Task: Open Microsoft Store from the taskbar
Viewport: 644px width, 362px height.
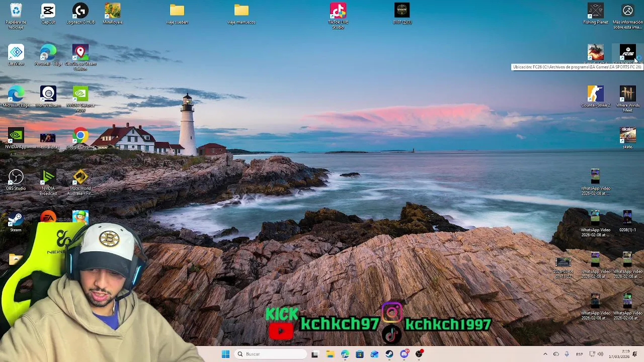Action: point(360,354)
